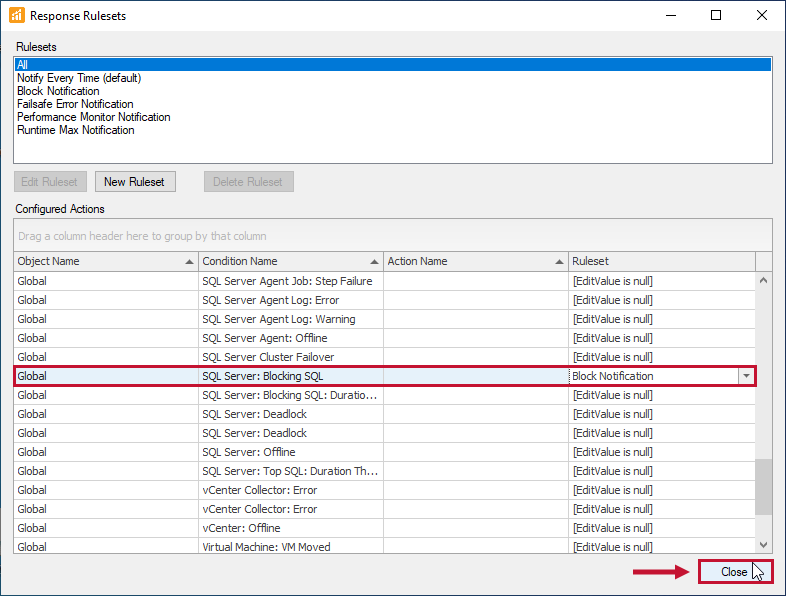Click scrollbar up arrow in actions grid
This screenshot has height=596, width=786.
coord(763,280)
